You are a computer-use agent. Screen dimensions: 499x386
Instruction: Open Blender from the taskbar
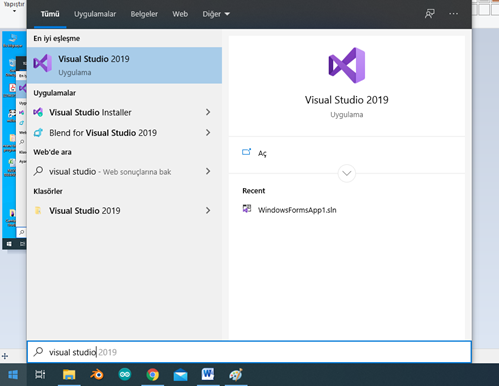pos(97,375)
